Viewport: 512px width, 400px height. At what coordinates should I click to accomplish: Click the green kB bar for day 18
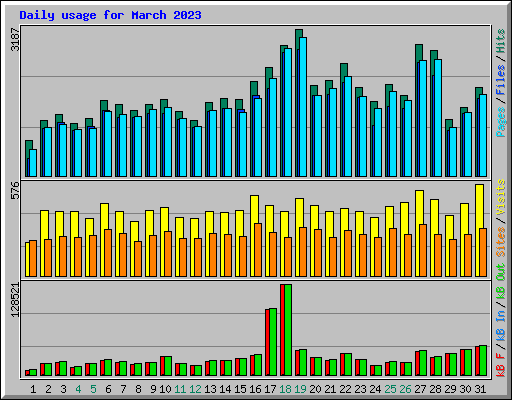288,330
